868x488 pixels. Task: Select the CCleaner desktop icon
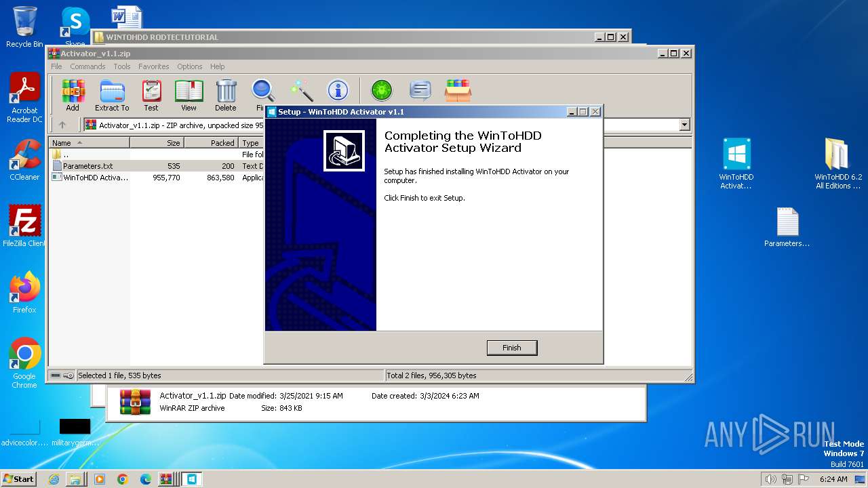point(24,160)
